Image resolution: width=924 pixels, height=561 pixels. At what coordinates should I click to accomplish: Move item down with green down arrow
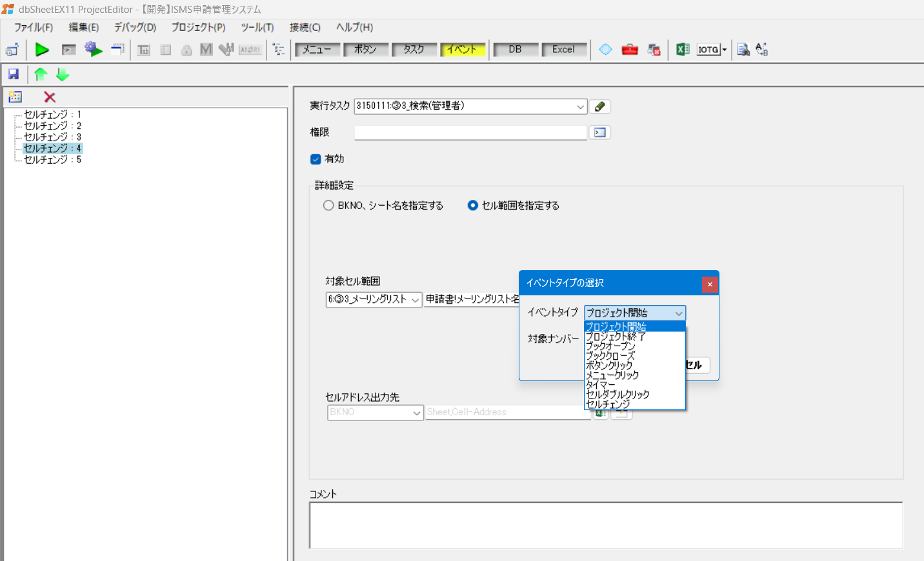coord(63,74)
